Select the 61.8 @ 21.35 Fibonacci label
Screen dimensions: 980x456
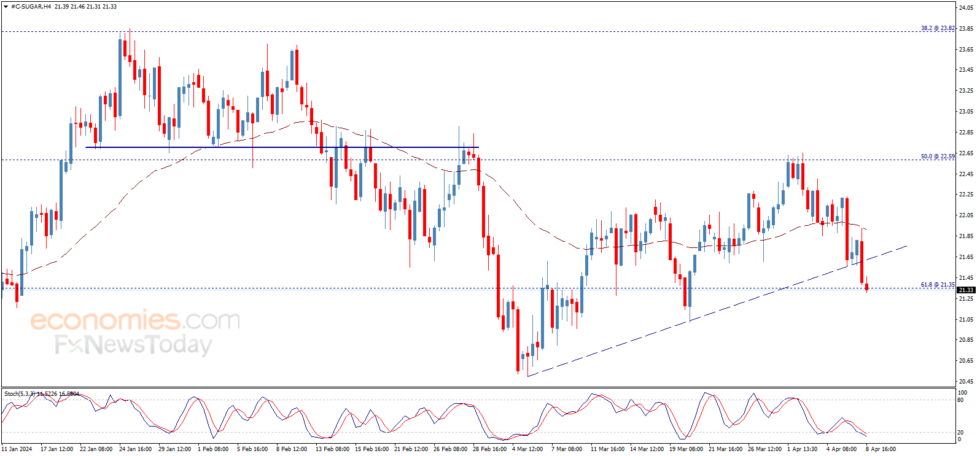click(938, 285)
